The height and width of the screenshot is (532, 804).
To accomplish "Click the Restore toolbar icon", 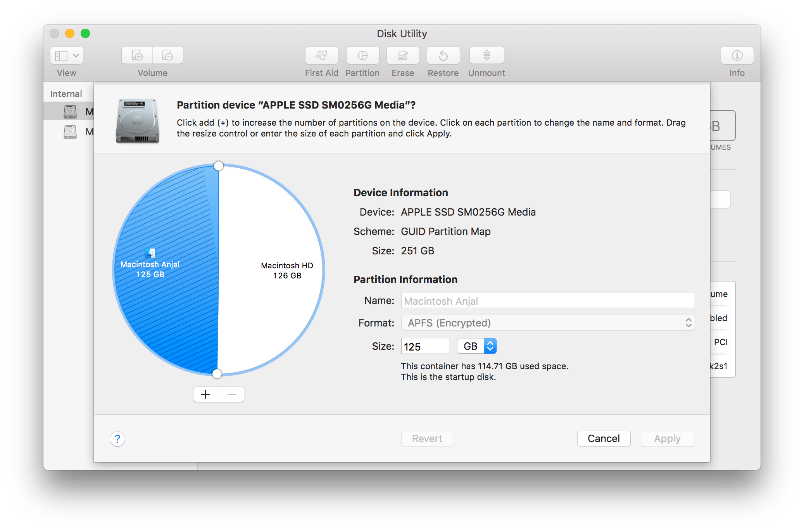I will pos(443,55).
